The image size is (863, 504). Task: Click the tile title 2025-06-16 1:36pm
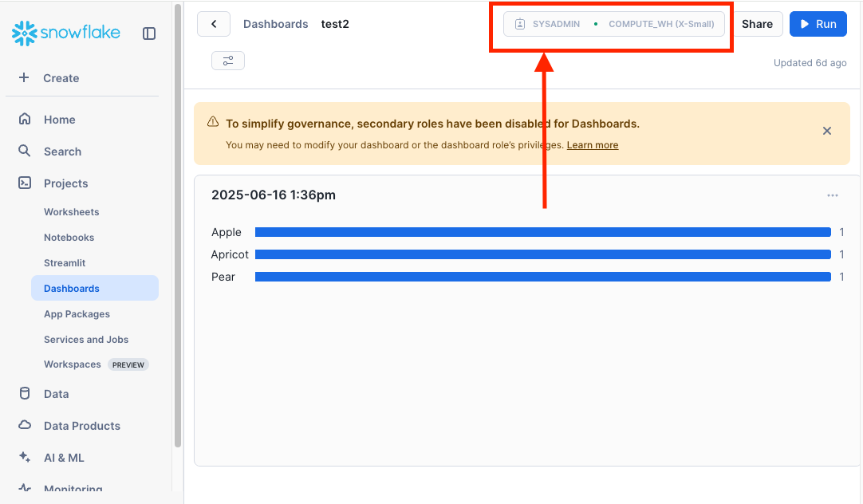[x=274, y=195]
